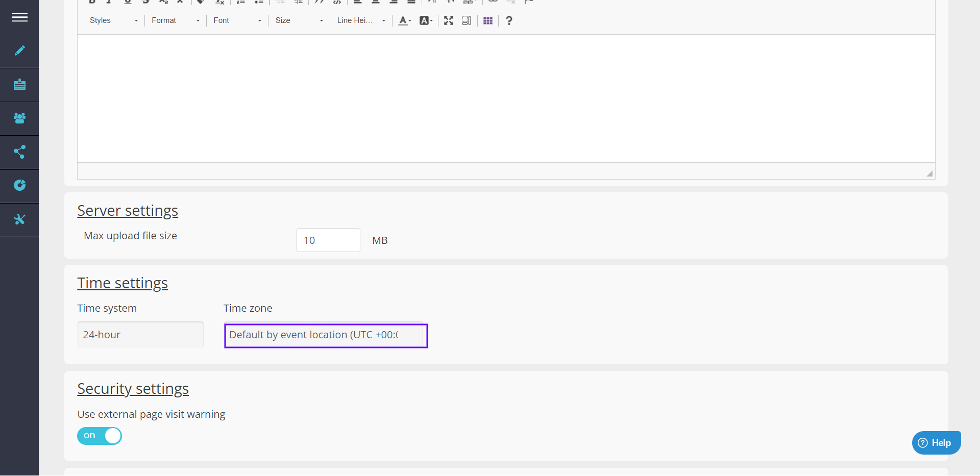This screenshot has width=980, height=476.
Task: Click the blue Help button
Action: point(936,443)
